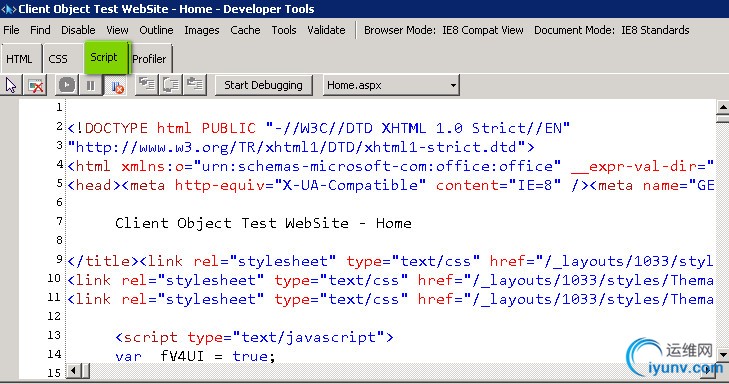Screen dimensions: 729x384
Task: Click the Developer Tools title bar icon
Action: pos(8,9)
